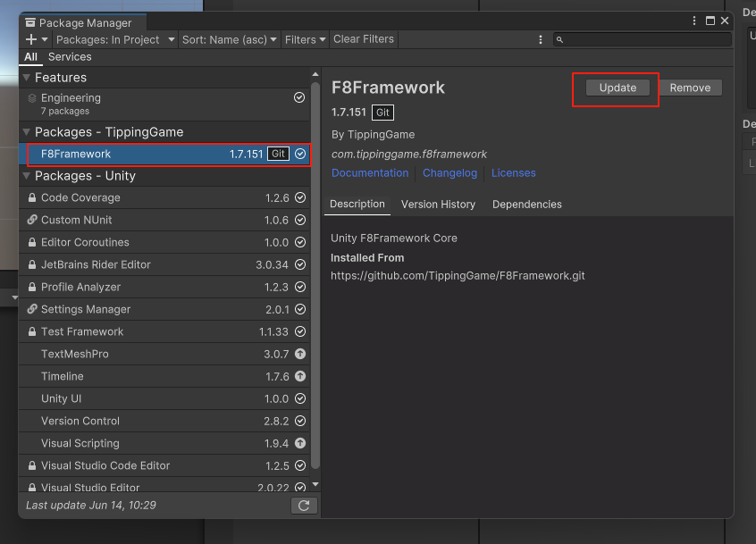
Task: Click the refresh packages icon at bottom
Action: click(x=303, y=505)
